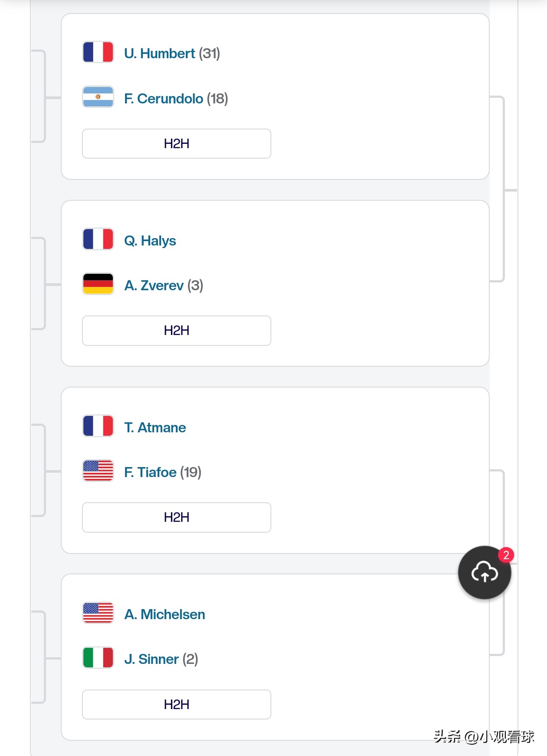547x756 pixels.
Task: Go to J. Sinner player page
Action: 151,659
